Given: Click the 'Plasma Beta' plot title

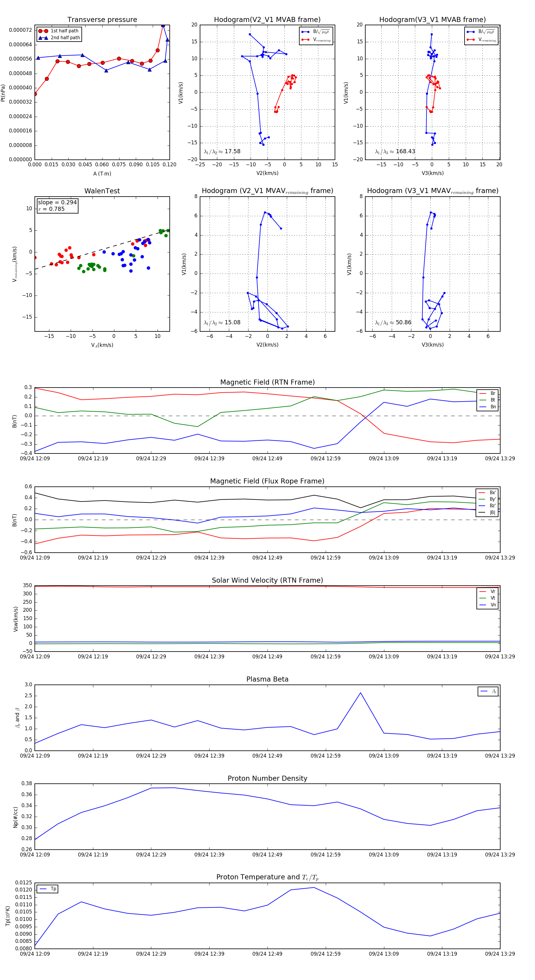Looking at the screenshot, I should coord(267,679).
